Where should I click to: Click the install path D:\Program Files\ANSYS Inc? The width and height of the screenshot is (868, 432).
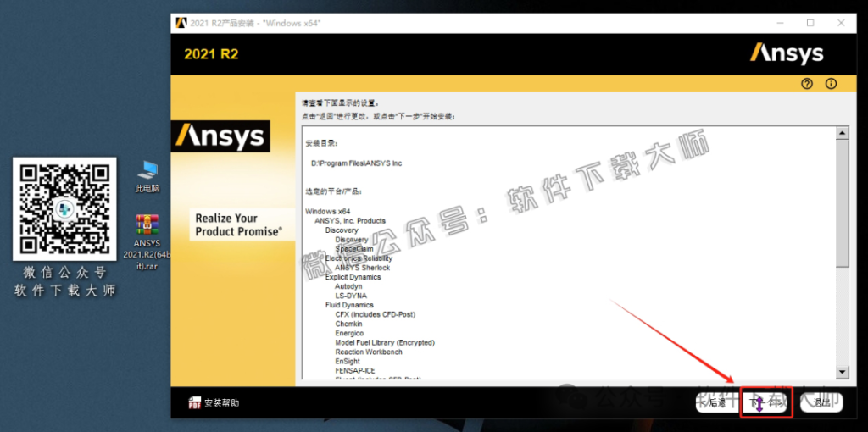[356, 163]
